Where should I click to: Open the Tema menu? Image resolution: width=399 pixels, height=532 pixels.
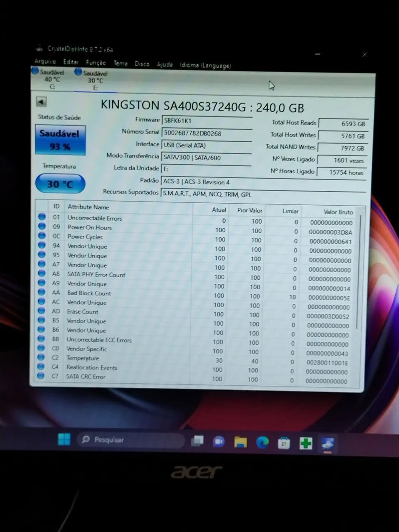(120, 63)
